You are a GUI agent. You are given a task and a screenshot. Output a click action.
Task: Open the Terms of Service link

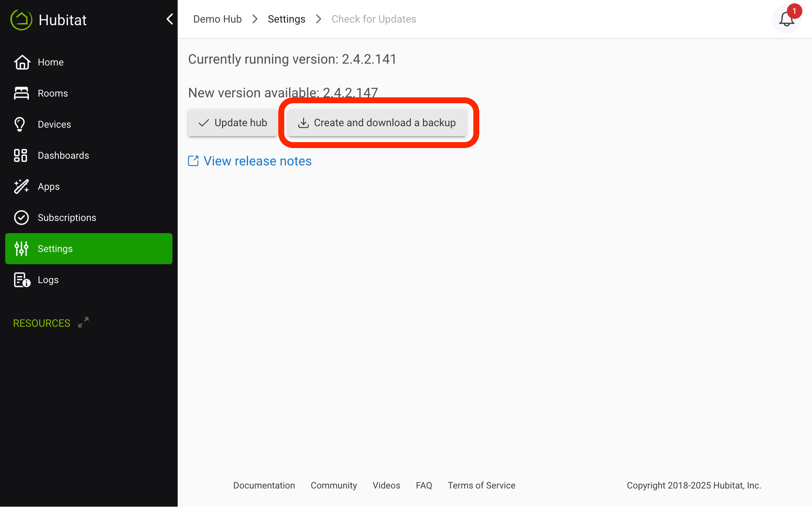tap(482, 485)
